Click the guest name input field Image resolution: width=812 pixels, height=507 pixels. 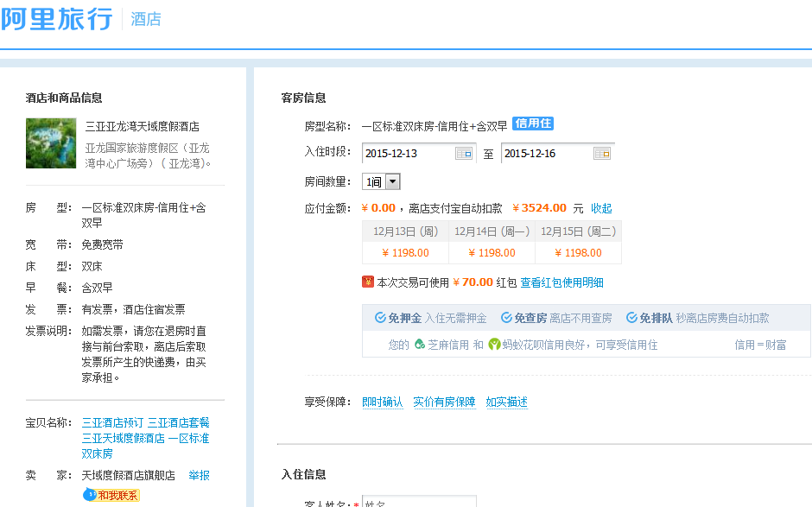tap(419, 503)
